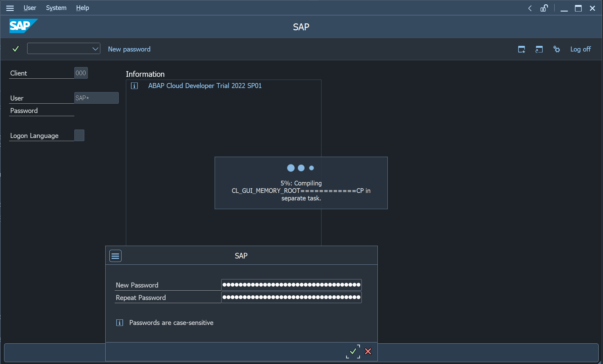The height and width of the screenshot is (364, 603).
Task: Close the SAP window
Action: 592,8
